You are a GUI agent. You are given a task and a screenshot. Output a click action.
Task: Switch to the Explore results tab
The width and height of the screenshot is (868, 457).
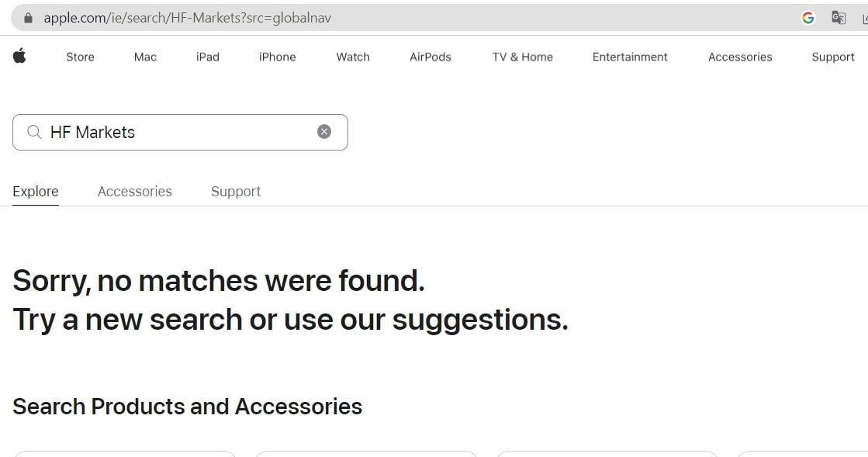(36, 191)
